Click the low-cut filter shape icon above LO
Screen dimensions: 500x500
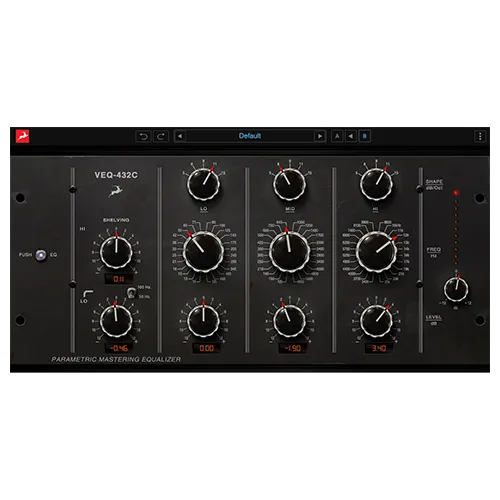tap(88, 294)
